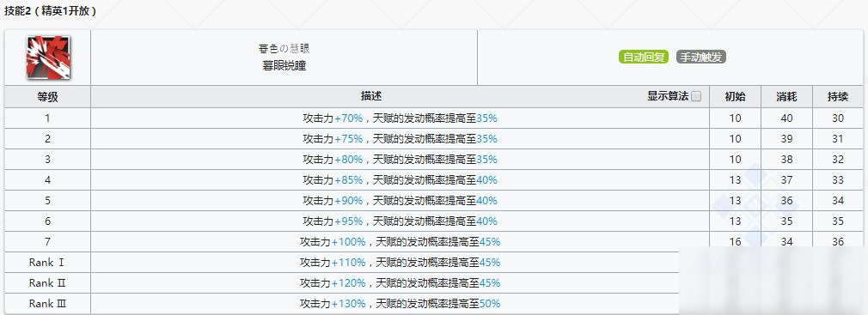Click duration value 30 in level 1 row

pos(838,118)
